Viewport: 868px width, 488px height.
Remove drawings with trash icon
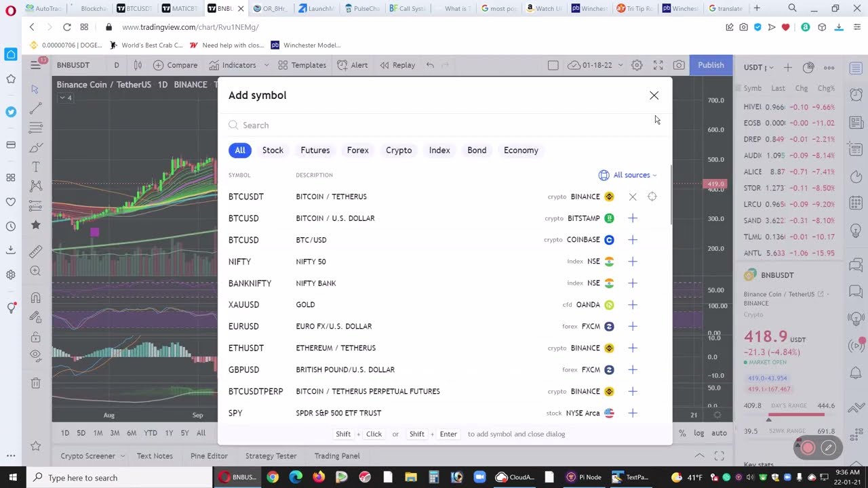(35, 383)
